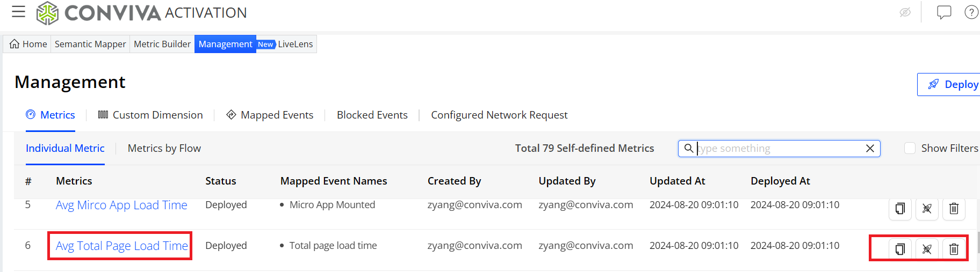This screenshot has width=980, height=272.
Task: Toggle the crossed-eye visibility icon
Action: point(905,12)
